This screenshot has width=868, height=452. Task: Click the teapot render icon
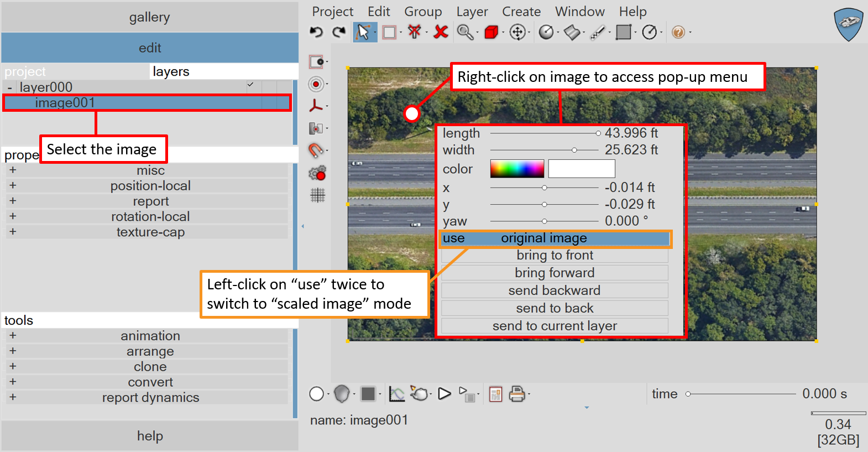point(420,394)
